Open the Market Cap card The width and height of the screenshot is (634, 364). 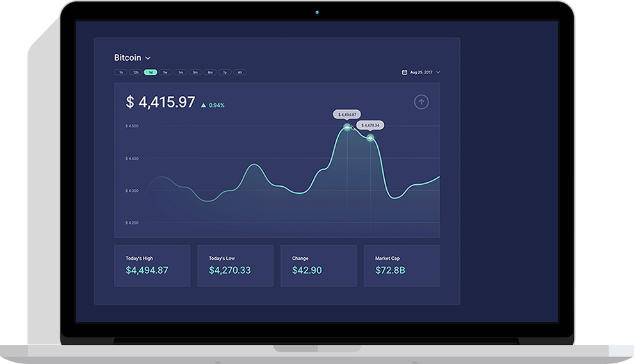click(x=402, y=265)
